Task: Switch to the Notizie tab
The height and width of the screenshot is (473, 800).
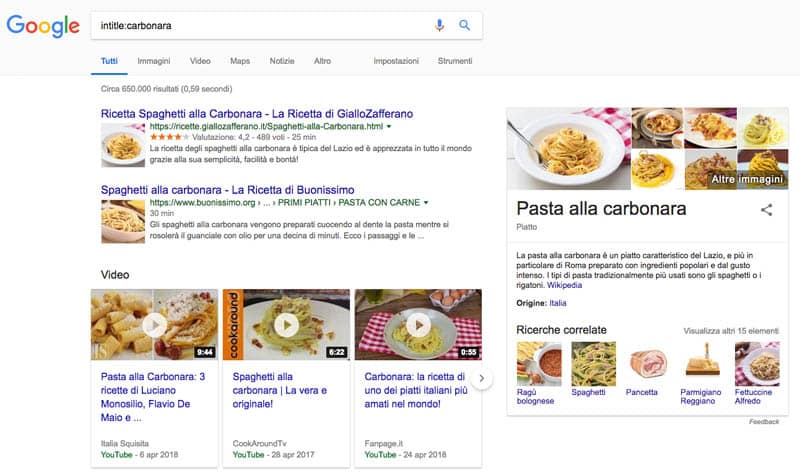Action: click(282, 61)
